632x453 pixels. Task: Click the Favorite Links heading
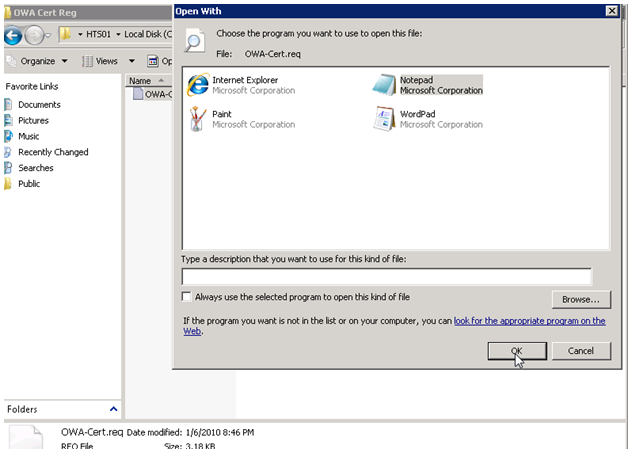[32, 86]
